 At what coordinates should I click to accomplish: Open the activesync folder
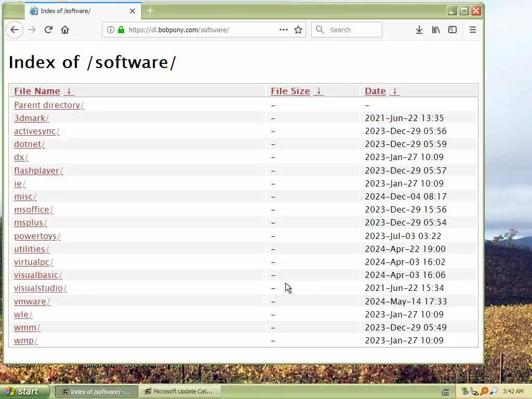(37, 131)
